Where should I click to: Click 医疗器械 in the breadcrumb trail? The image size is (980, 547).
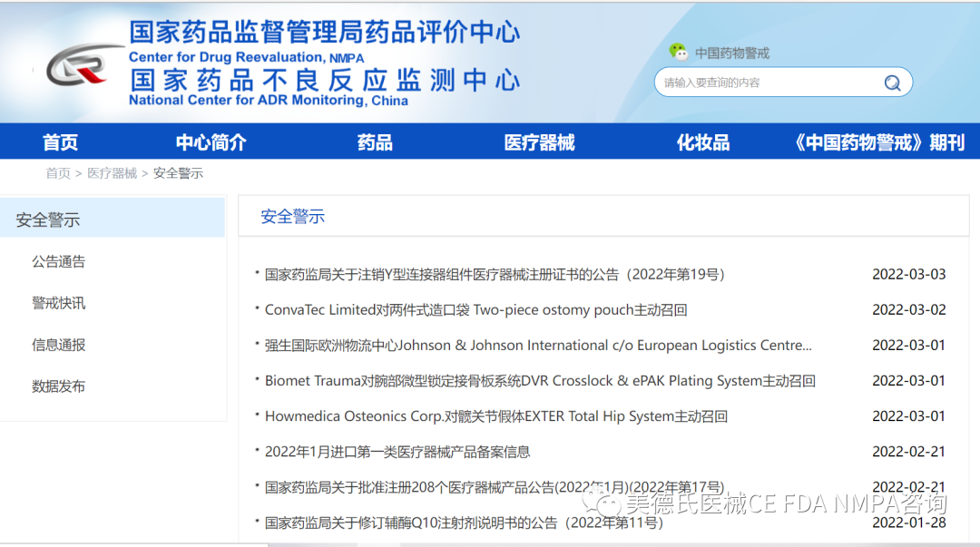(x=112, y=173)
